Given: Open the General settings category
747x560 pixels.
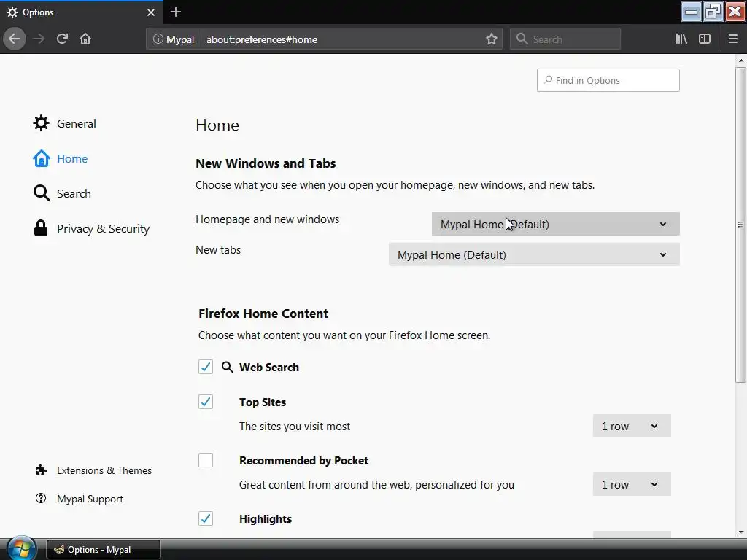Looking at the screenshot, I should 64,123.
